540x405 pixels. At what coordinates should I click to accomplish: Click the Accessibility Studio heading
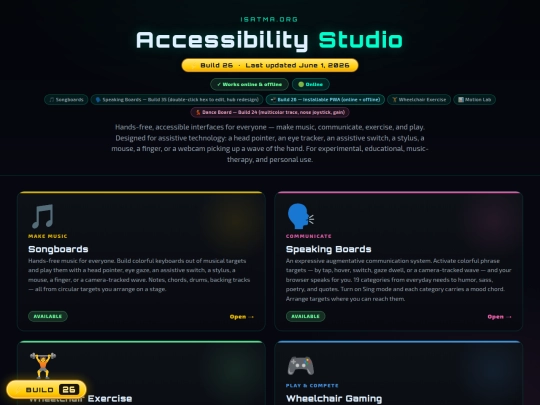[269, 40]
